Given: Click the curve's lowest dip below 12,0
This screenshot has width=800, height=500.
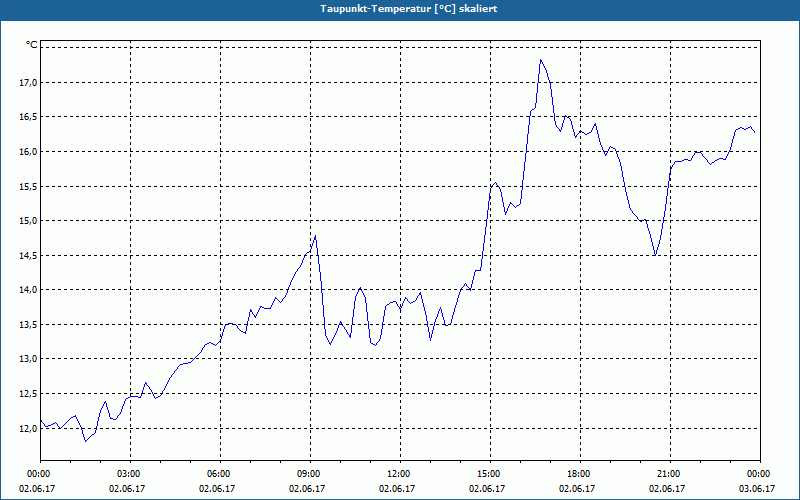Looking at the screenshot, I should 86,441.
